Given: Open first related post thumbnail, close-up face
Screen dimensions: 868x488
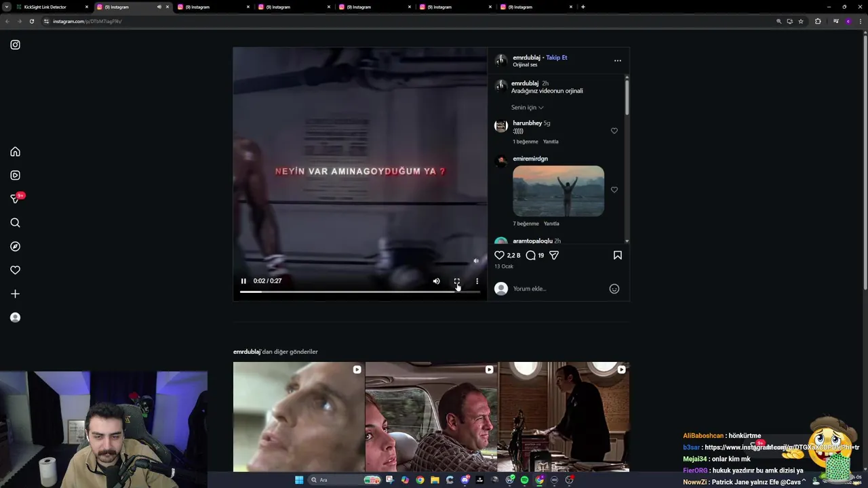Looking at the screenshot, I should pyautogui.click(x=298, y=417).
